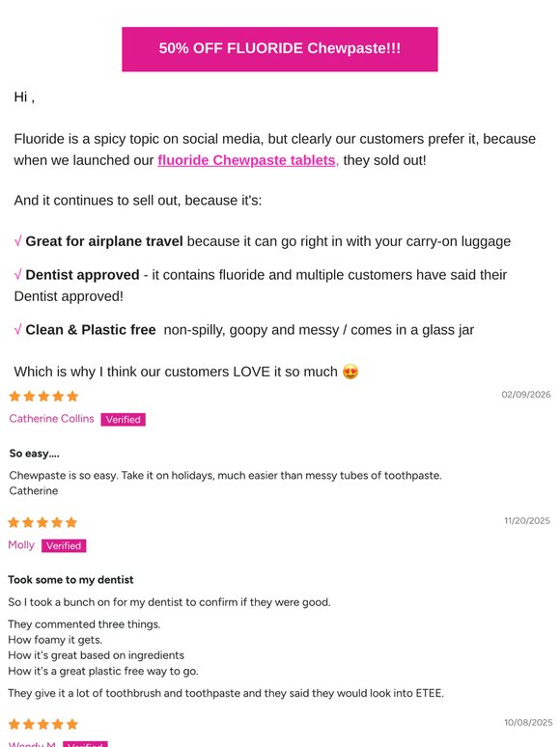The image size is (560, 747).
Task: Select the Catherine Collins reviewer name
Action: coord(51,418)
